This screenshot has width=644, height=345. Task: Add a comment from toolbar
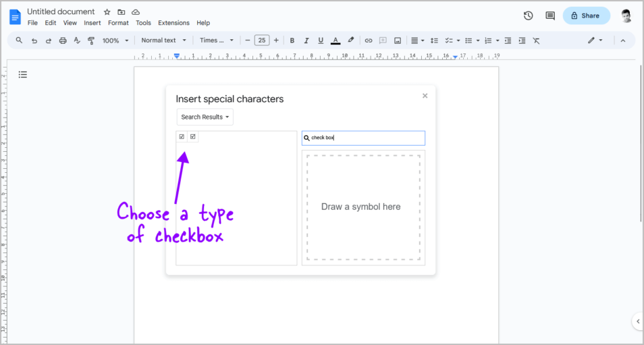[383, 41]
